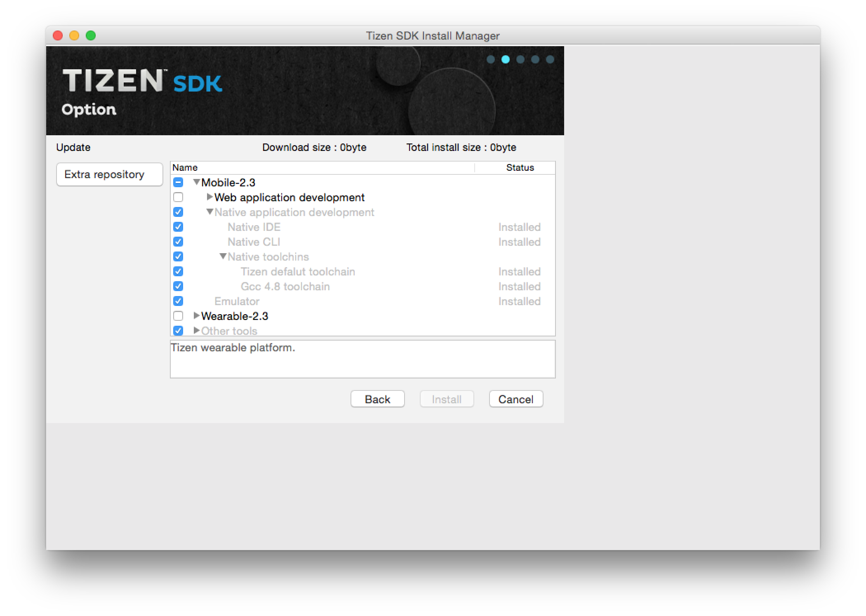
Task: Cancel the installation
Action: pyautogui.click(x=515, y=399)
